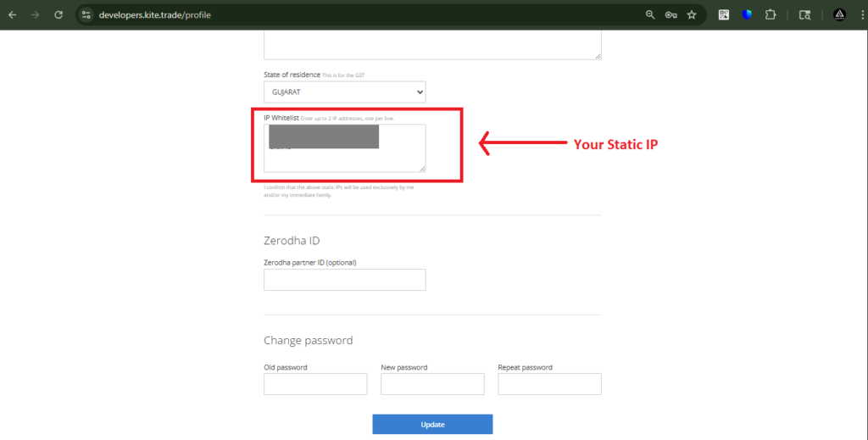Click the Old password field
Screen dimensions: 868x440
[x=315, y=384]
